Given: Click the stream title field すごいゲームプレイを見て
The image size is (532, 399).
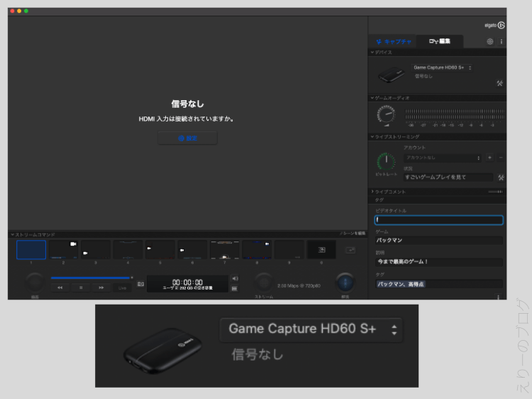Looking at the screenshot, I should pos(448,177).
